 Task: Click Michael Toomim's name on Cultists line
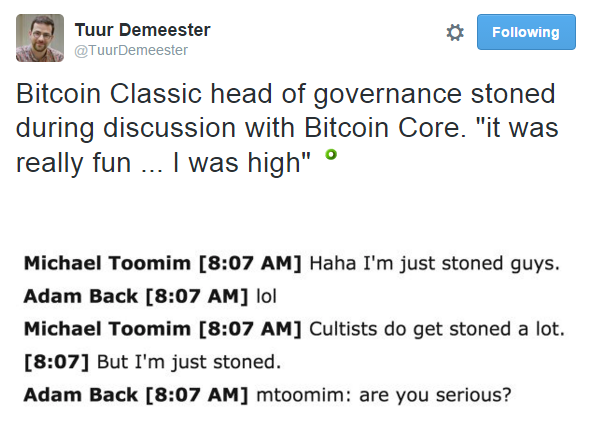pos(107,329)
